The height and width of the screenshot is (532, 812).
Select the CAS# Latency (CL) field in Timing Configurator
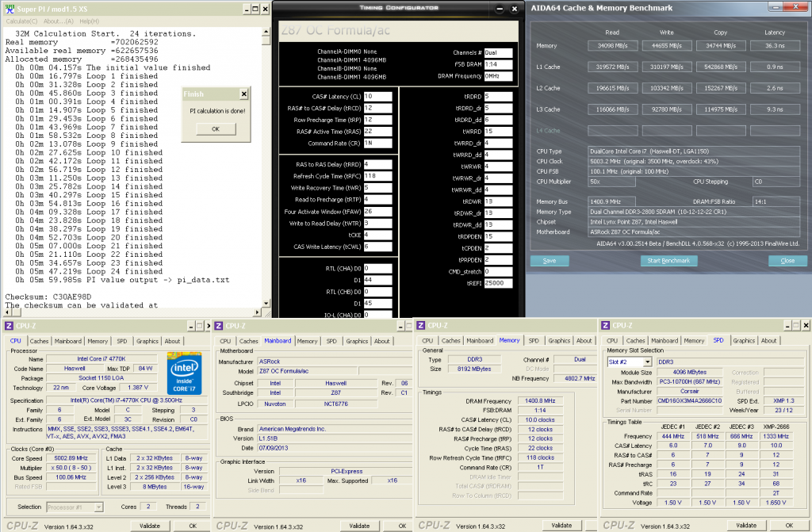[377, 97]
